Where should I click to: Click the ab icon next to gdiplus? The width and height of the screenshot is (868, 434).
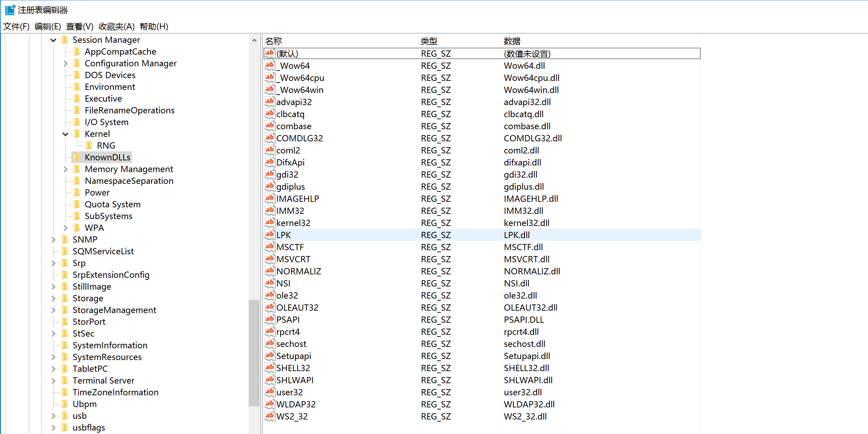pos(270,186)
